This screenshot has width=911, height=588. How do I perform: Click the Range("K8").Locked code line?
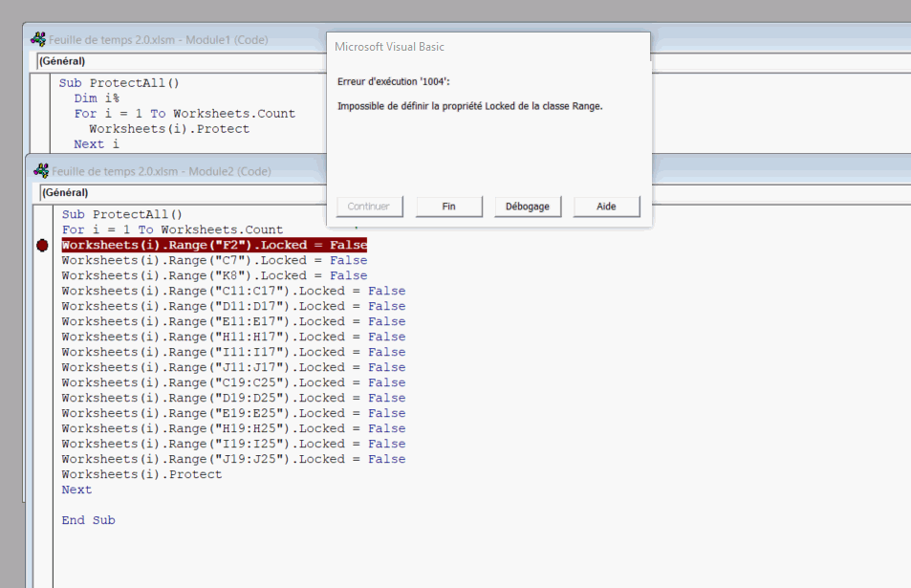tap(214, 275)
